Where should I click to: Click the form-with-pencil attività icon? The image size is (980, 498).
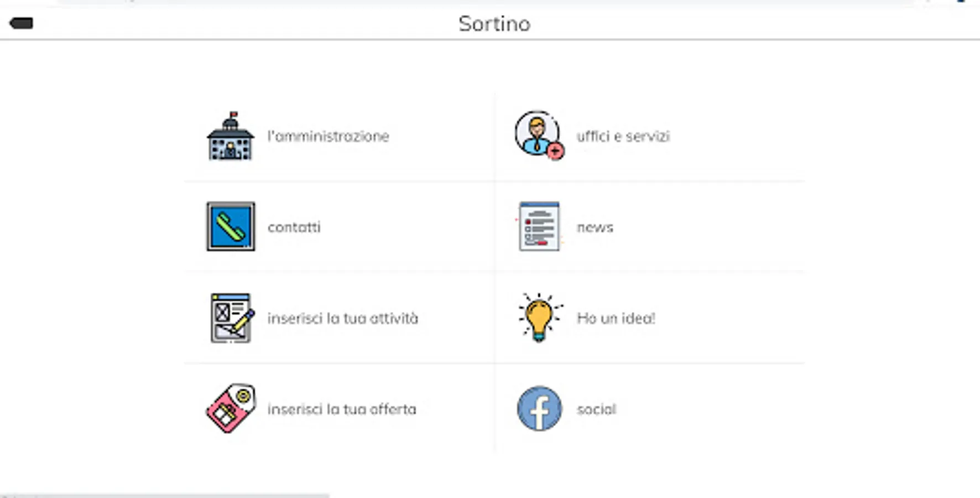[232, 318]
